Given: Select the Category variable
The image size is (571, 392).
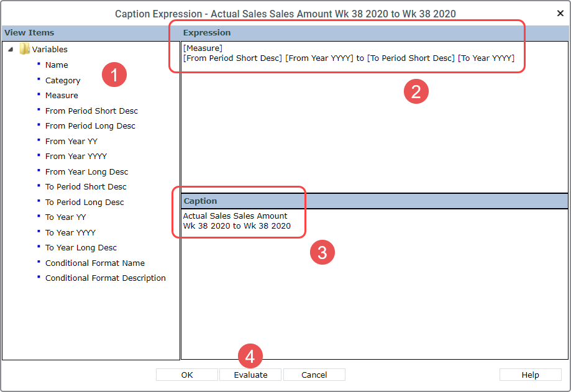Looking at the screenshot, I should click(63, 80).
